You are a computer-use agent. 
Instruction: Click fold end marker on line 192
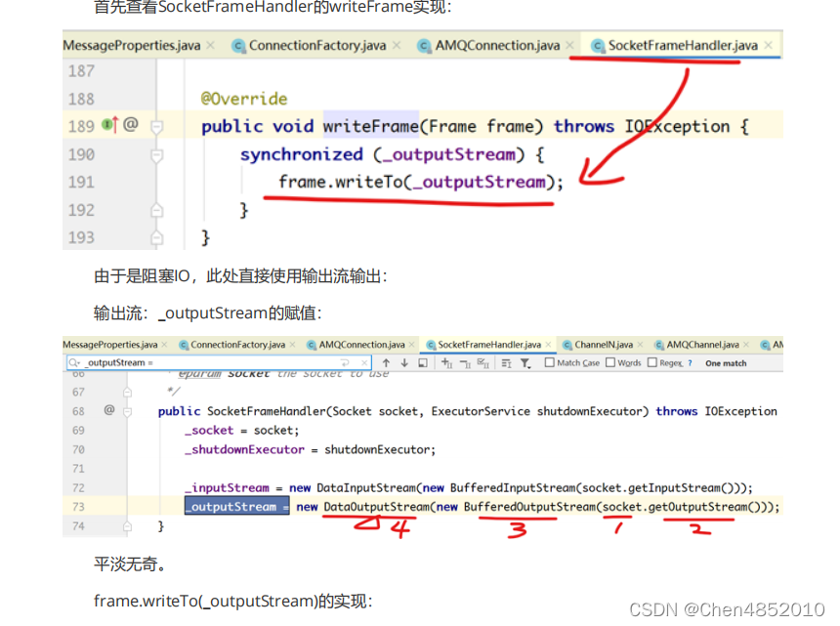[156, 210]
